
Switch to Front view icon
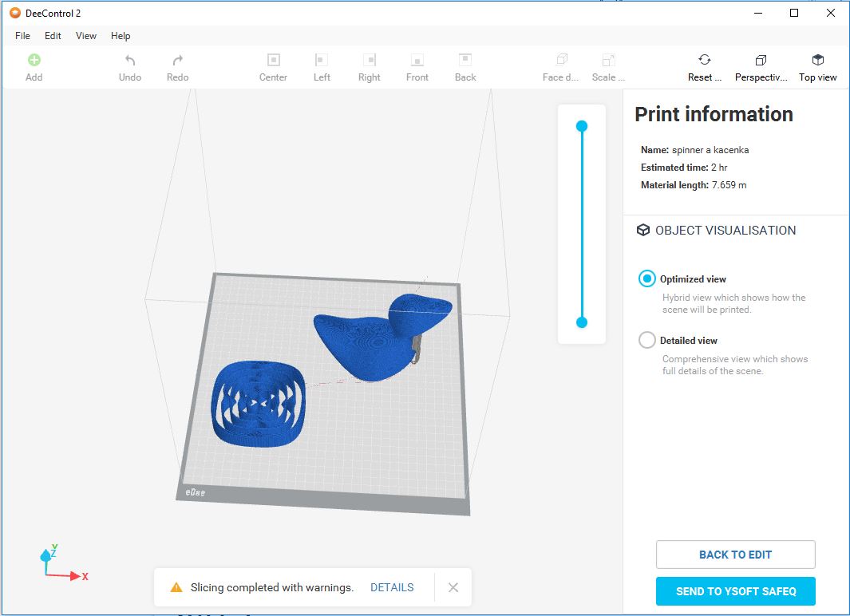pos(417,60)
